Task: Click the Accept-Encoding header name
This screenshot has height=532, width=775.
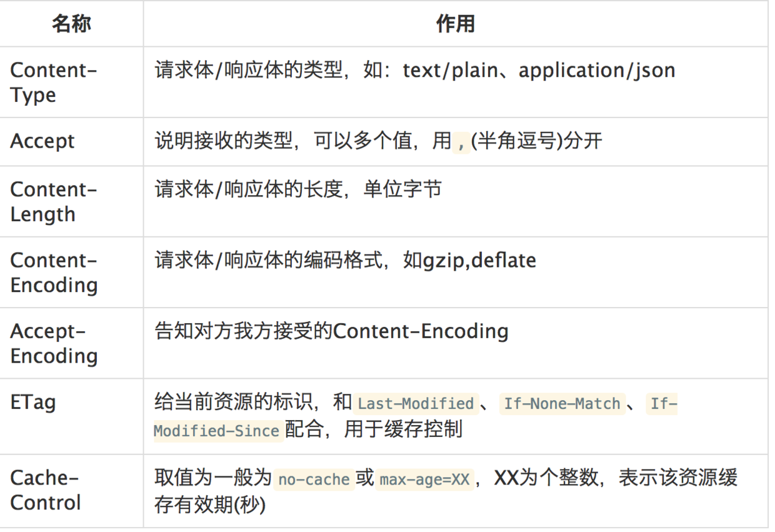Action: 53,343
